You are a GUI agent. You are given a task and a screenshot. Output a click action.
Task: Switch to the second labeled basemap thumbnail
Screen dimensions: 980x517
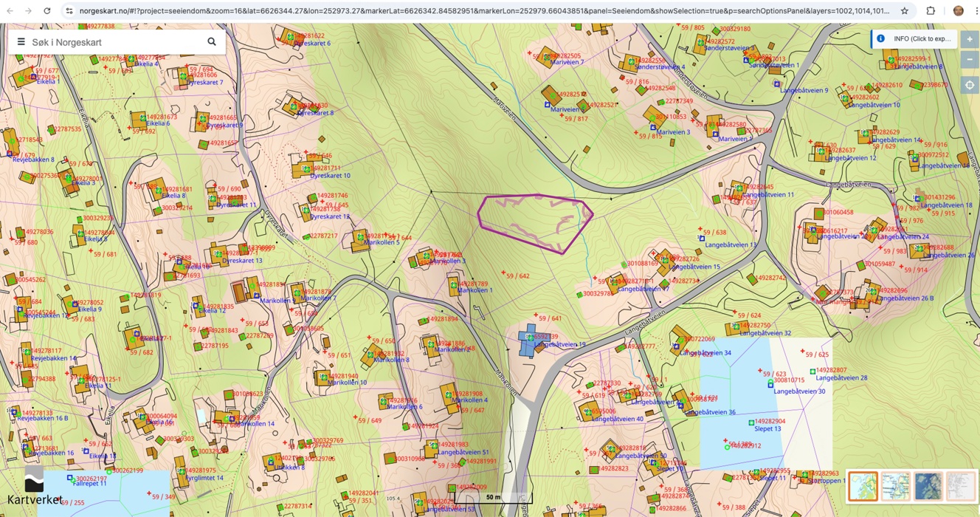[895, 487]
